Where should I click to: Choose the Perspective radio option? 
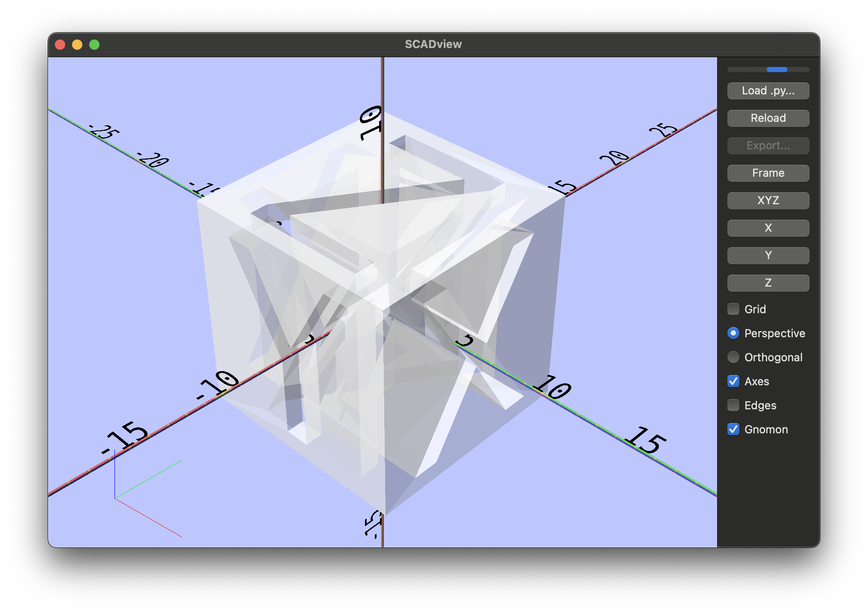pos(733,333)
